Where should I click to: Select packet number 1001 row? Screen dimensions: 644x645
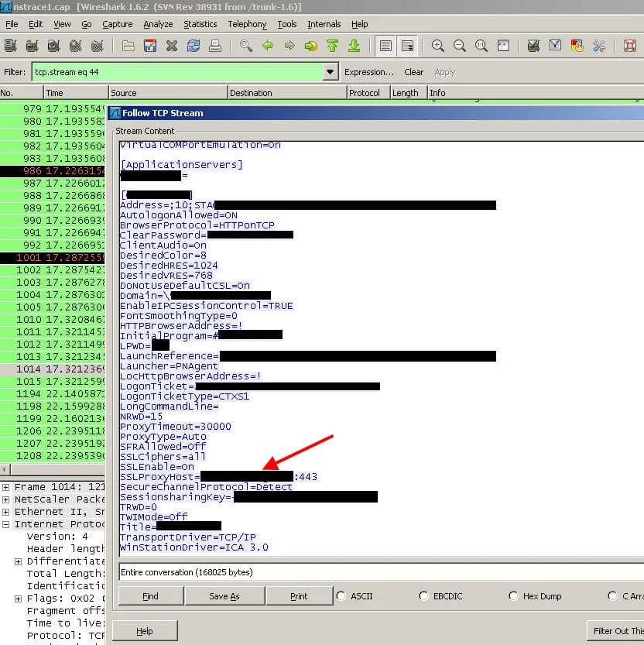53,258
